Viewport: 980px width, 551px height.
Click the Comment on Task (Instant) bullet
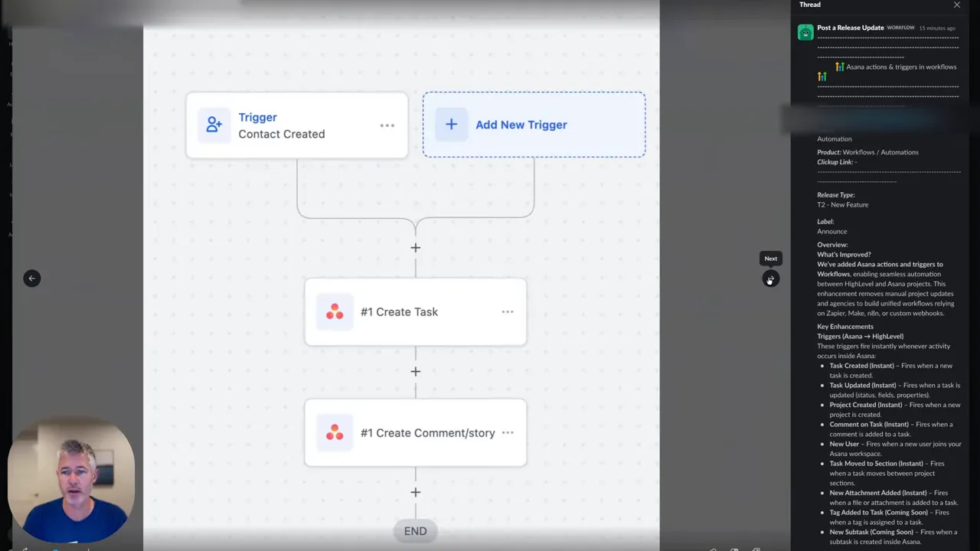pos(891,429)
